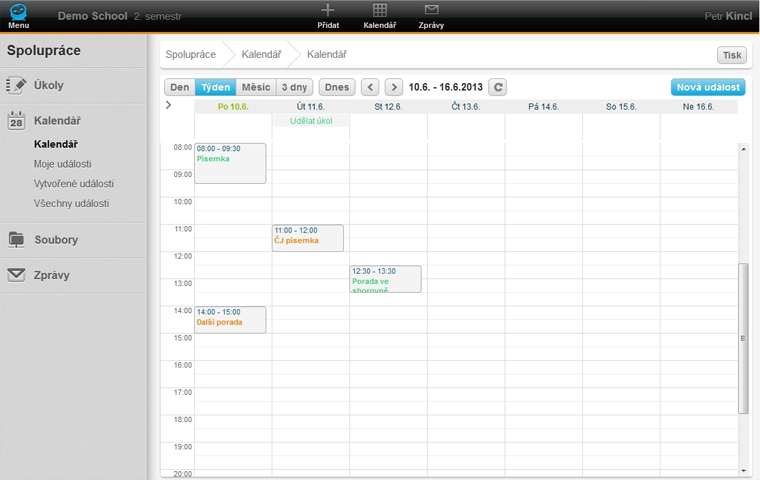Screen dimensions: 760x480
Task: Click the Zprávy envelope icon in sidebar
Action: [x=16, y=275]
